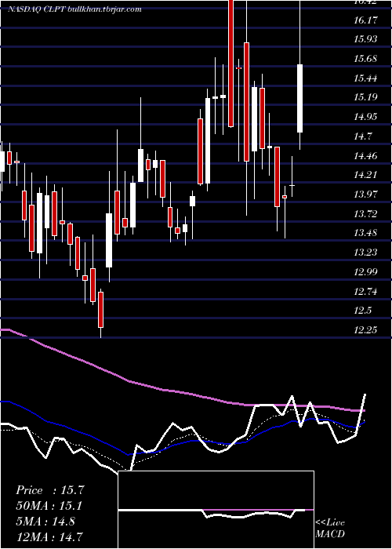The height and width of the screenshot is (549, 392).
Task: Click the 13.48 price axis label
Action: 365,233
